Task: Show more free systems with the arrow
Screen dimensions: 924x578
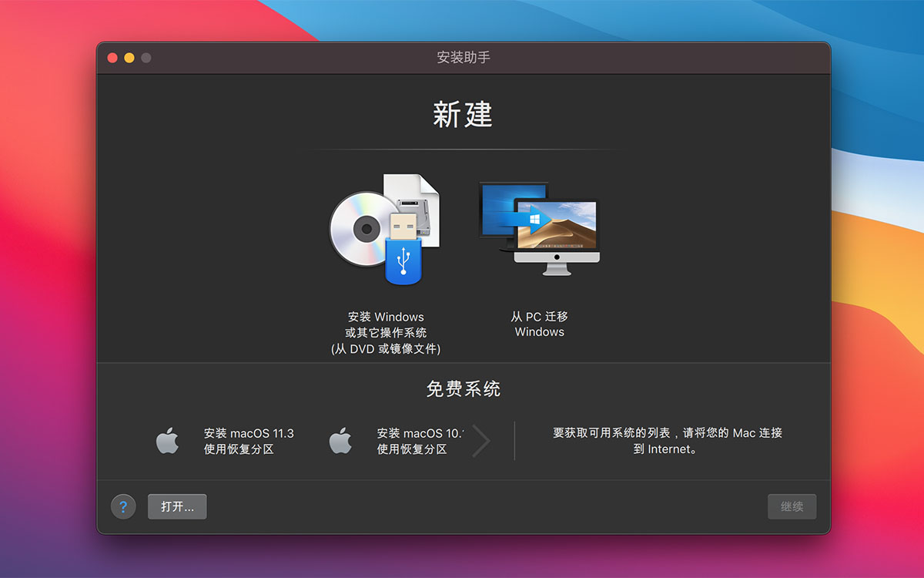Action: [x=480, y=441]
